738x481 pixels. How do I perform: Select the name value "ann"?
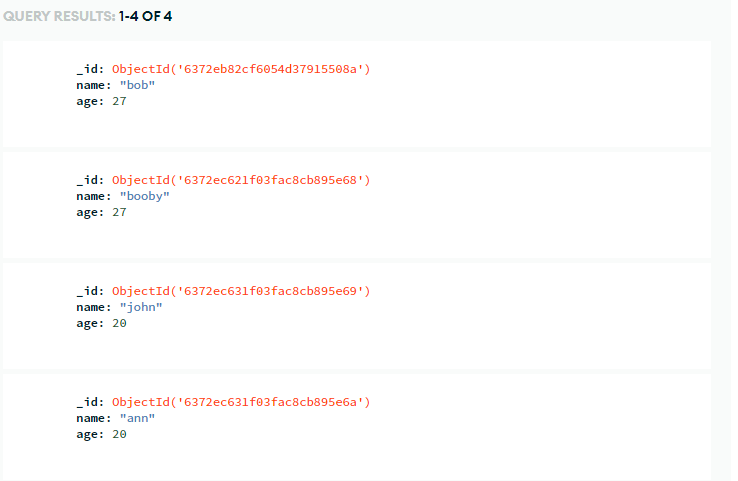[x=137, y=418]
